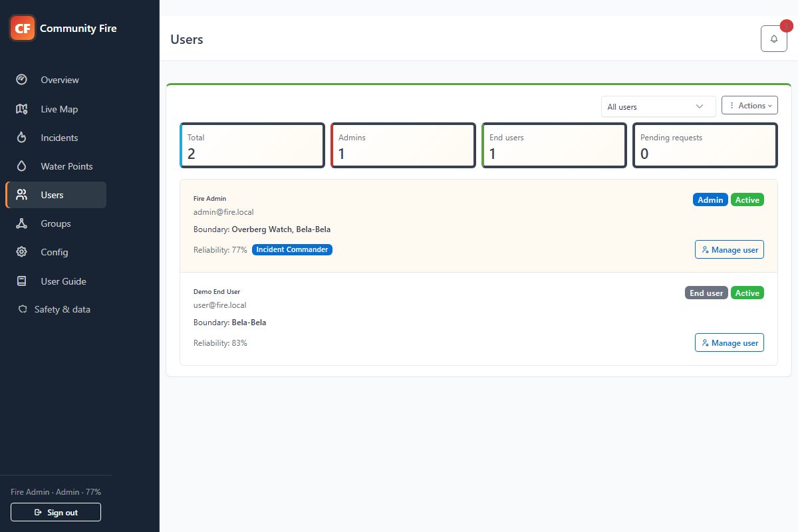Click the Groups network icon
The image size is (798, 532).
tap(22, 223)
